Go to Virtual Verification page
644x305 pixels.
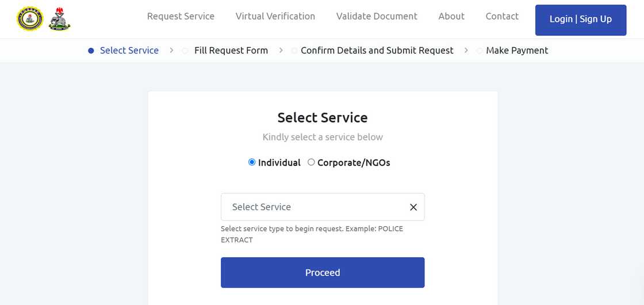point(275,16)
